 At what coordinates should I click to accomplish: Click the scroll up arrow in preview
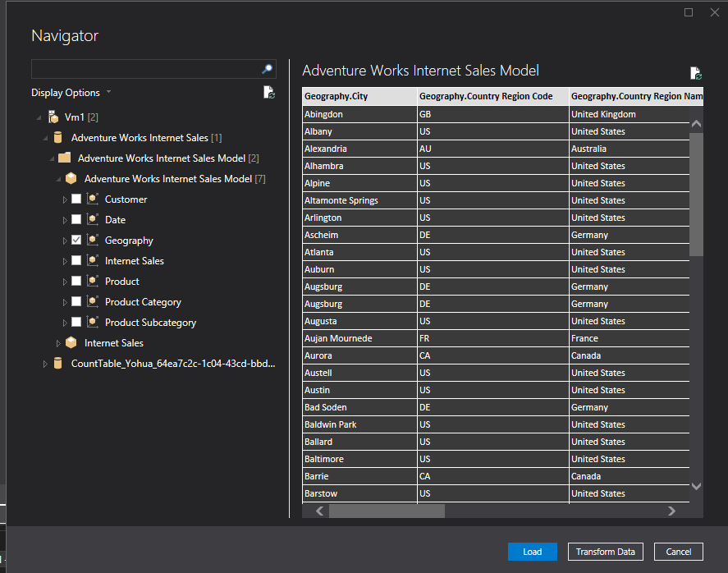pyautogui.click(x=696, y=123)
